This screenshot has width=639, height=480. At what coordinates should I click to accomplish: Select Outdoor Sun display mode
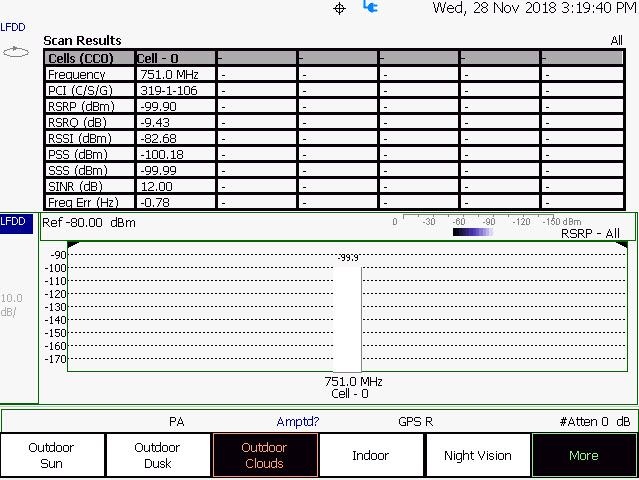click(x=53, y=455)
